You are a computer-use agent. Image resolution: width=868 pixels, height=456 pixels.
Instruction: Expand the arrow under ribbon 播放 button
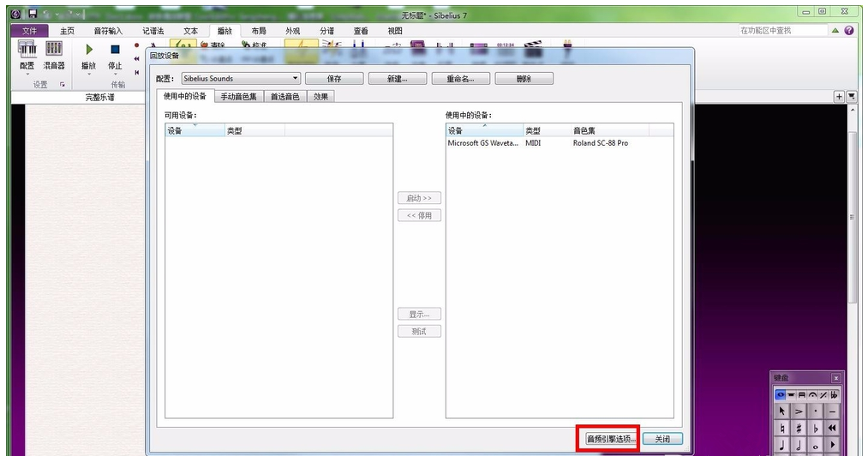pyautogui.click(x=88, y=74)
